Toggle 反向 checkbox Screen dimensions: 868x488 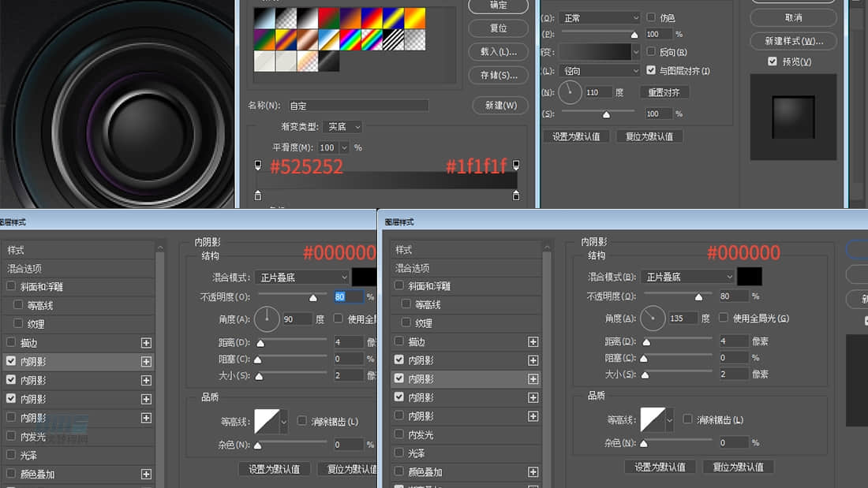pyautogui.click(x=651, y=51)
